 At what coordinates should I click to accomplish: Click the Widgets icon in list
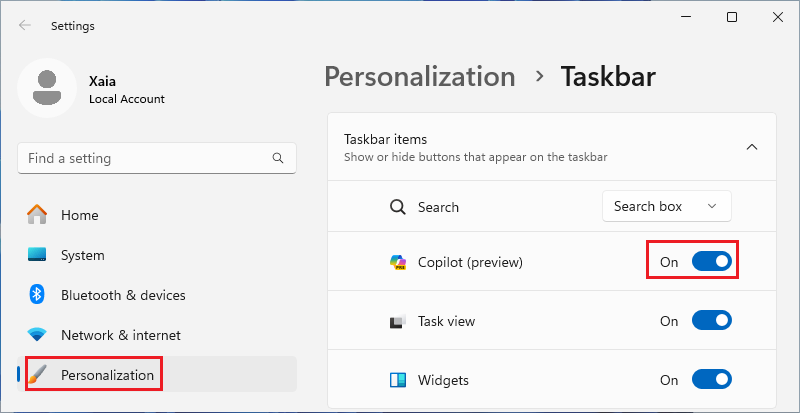[x=398, y=380]
